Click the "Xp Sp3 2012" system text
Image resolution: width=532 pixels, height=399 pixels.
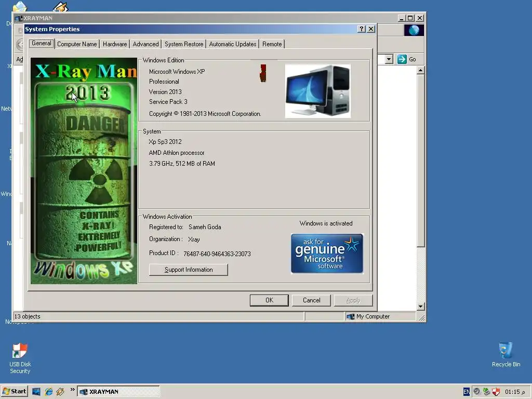tap(165, 142)
